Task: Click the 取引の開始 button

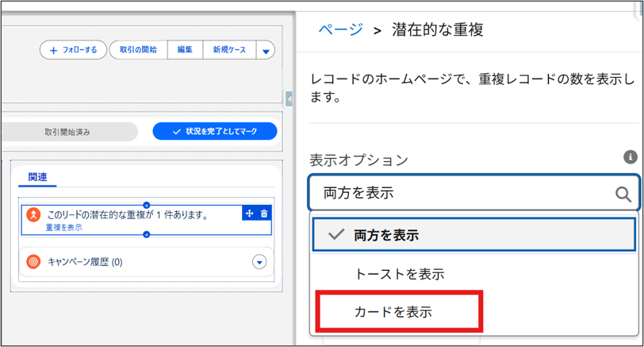Action: (x=139, y=50)
